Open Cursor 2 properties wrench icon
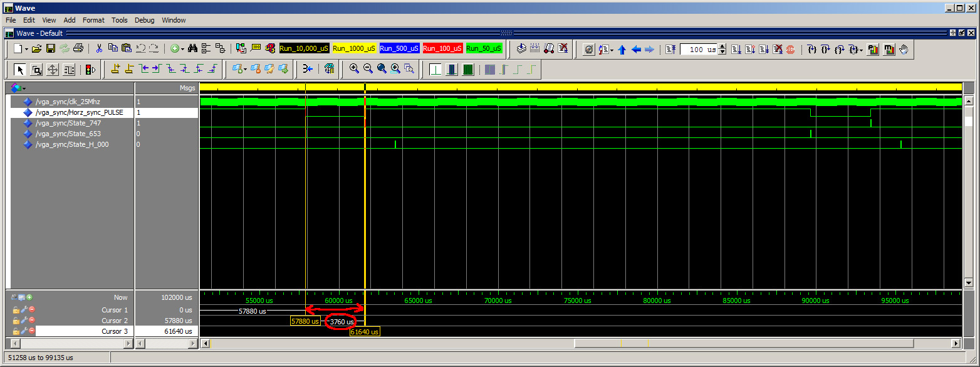 pyautogui.click(x=24, y=321)
